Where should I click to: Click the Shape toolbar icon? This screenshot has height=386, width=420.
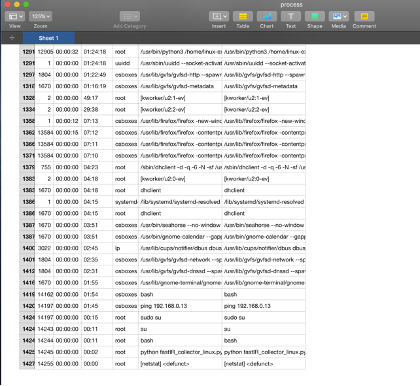[x=315, y=16]
